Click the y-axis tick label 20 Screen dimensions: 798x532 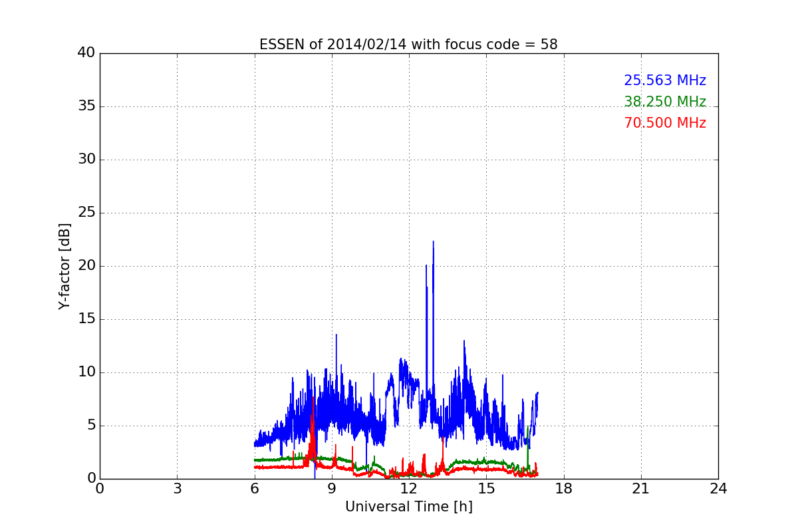coord(86,266)
